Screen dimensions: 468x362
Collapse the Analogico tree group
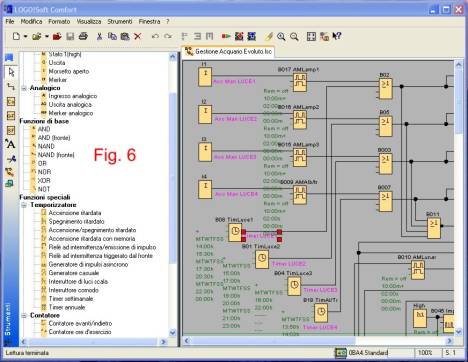point(24,88)
